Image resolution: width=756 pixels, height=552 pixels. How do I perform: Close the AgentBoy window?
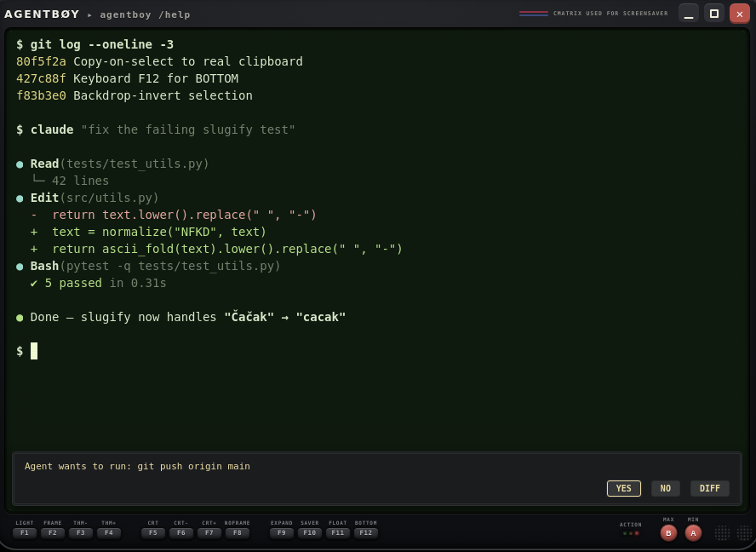(x=740, y=14)
